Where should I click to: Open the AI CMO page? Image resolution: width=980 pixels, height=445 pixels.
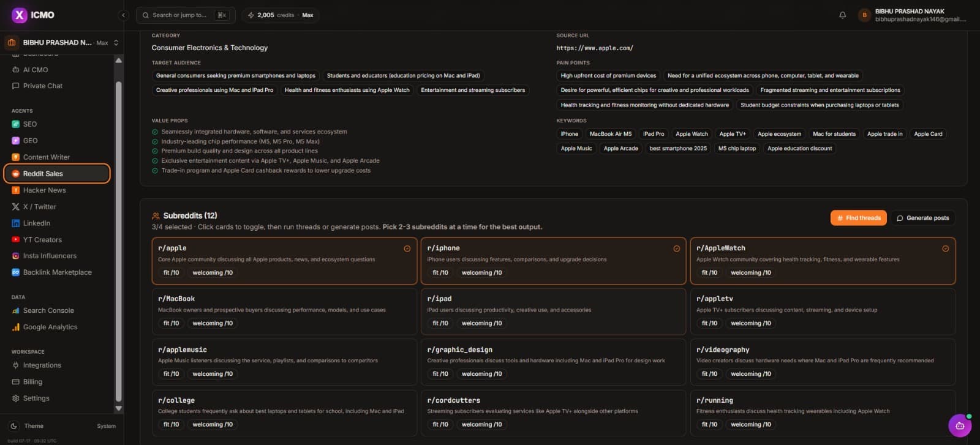[x=36, y=70]
